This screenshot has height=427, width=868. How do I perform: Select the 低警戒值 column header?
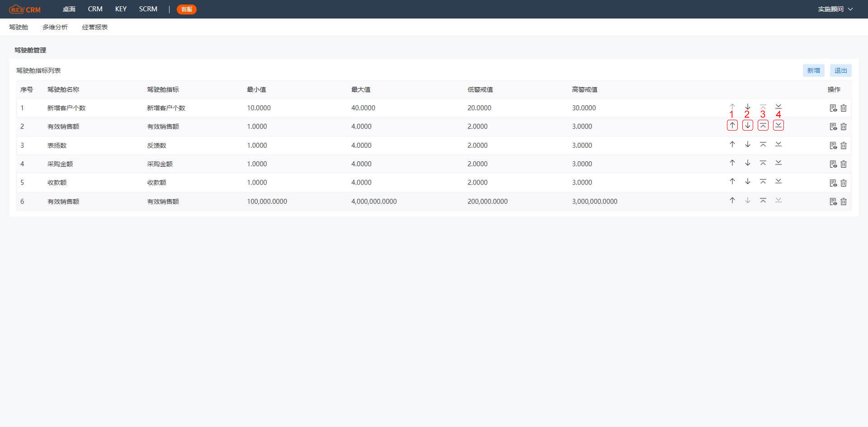[480, 89]
